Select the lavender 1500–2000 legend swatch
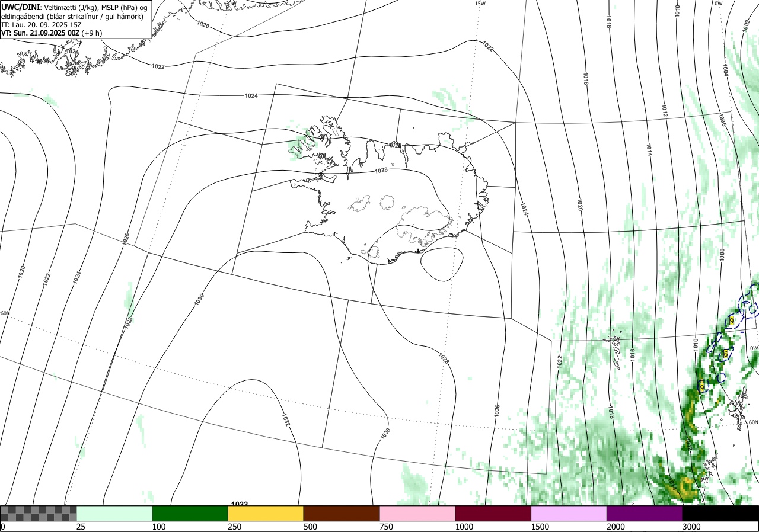The width and height of the screenshot is (759, 532). click(569, 513)
